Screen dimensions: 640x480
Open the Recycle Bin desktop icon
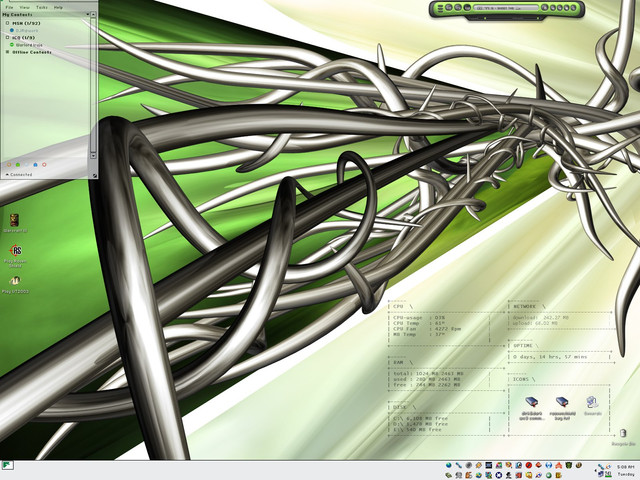tap(623, 437)
